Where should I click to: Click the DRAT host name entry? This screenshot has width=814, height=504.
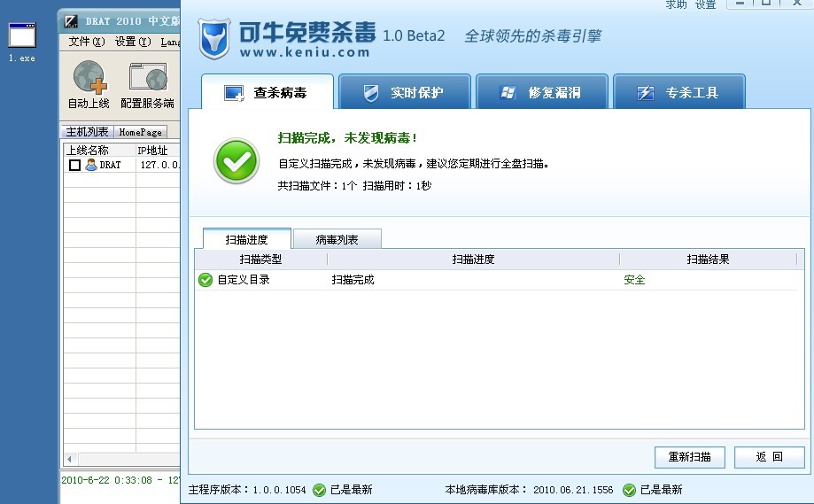(x=110, y=165)
